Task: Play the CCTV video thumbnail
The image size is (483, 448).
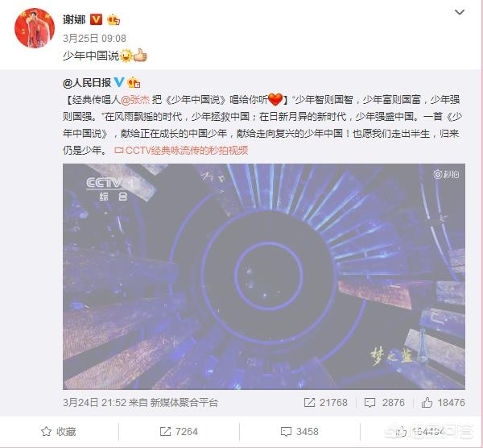Action: (x=264, y=276)
